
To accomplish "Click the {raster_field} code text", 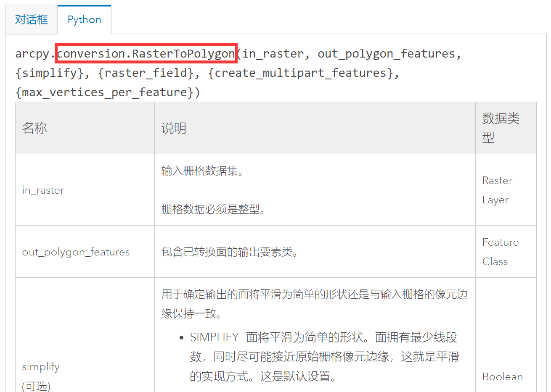I will (146, 73).
